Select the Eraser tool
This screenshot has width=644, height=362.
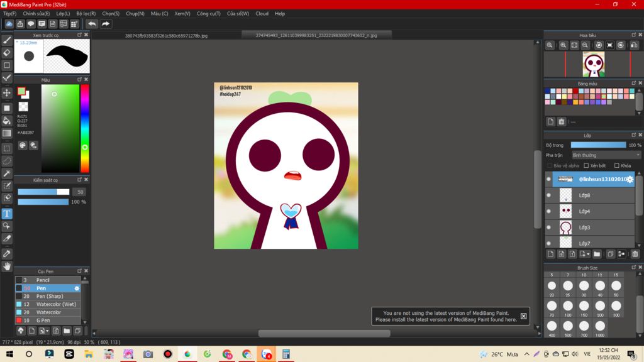pos(7,53)
